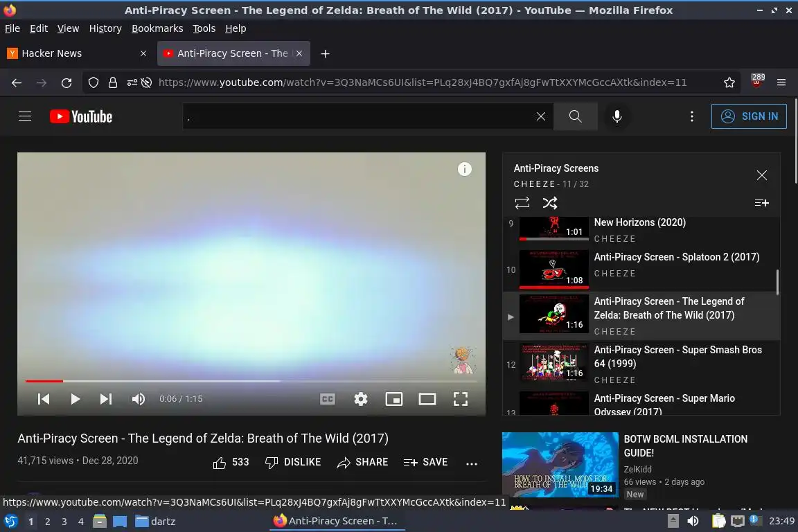Image resolution: width=798 pixels, height=532 pixels.
Task: Enable miniplayer mode
Action: pos(394,399)
